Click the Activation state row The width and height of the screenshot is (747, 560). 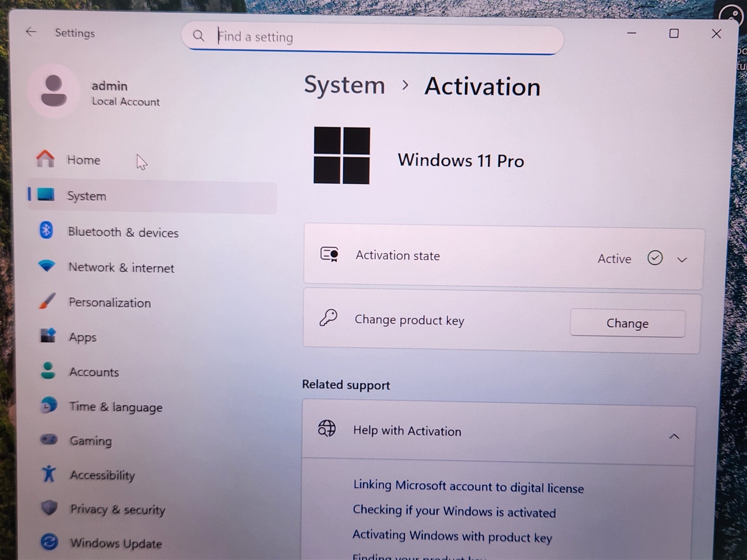503,256
